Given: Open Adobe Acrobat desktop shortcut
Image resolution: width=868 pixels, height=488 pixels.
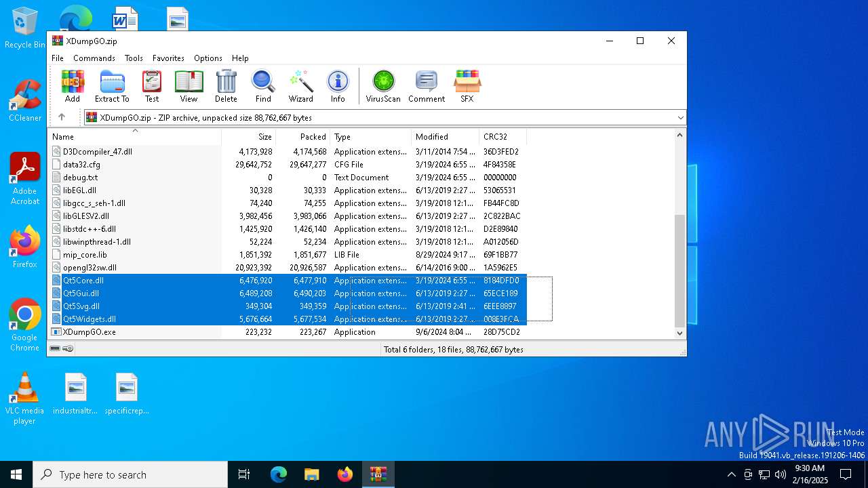Looking at the screenshot, I should tap(25, 178).
